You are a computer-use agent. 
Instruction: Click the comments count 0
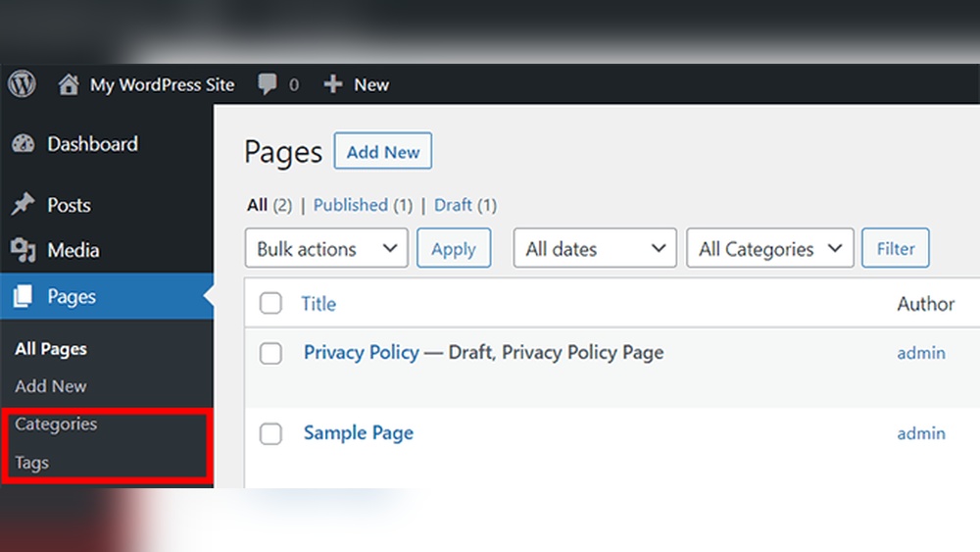[x=294, y=84]
